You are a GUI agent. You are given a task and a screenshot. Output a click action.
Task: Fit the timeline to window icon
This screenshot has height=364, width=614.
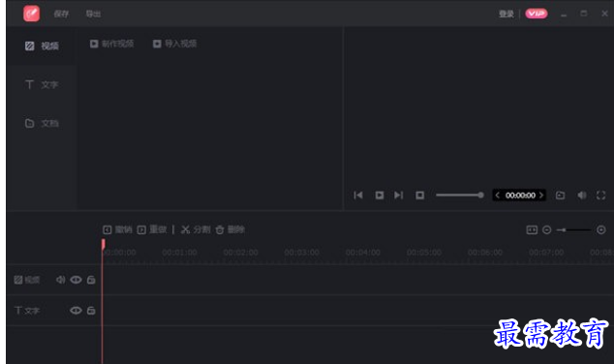(532, 229)
